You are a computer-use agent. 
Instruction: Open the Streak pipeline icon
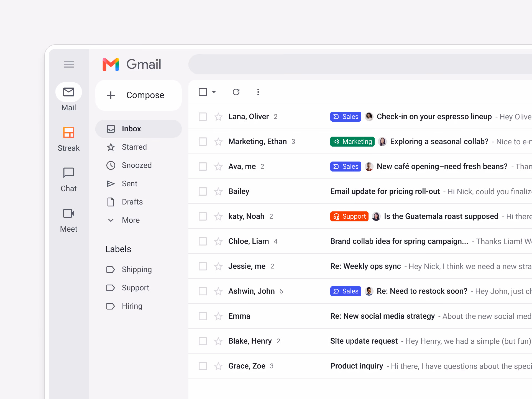69,132
